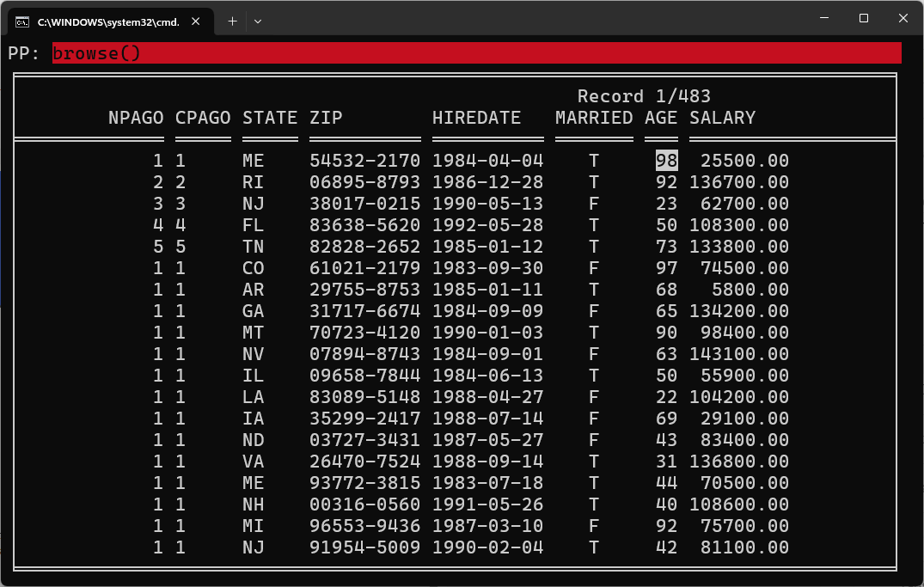Viewport: 924px width, 587px height.
Task: Click state cell MT
Action: (x=253, y=333)
